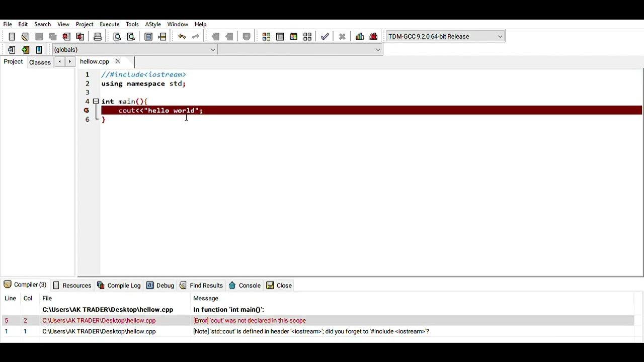Click the right tab scroll arrow
Image resolution: width=644 pixels, height=362 pixels.
[70, 61]
